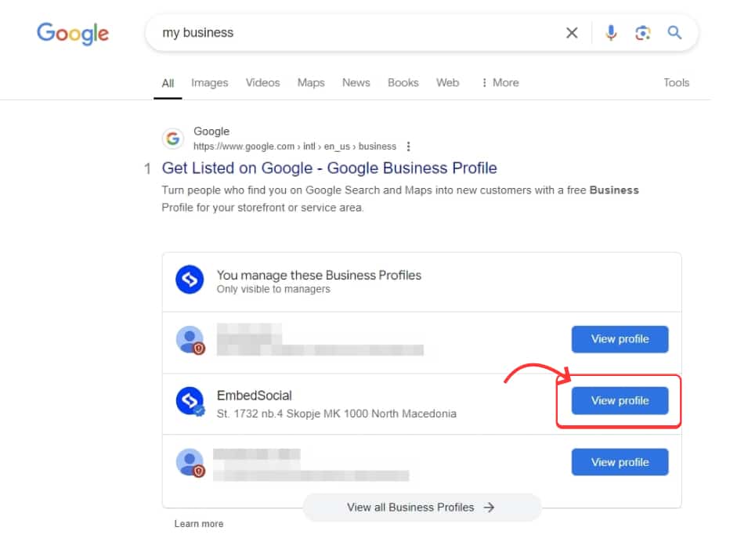The width and height of the screenshot is (737, 560).
Task: Click the EmbedSocial business name
Action: pyautogui.click(x=255, y=396)
